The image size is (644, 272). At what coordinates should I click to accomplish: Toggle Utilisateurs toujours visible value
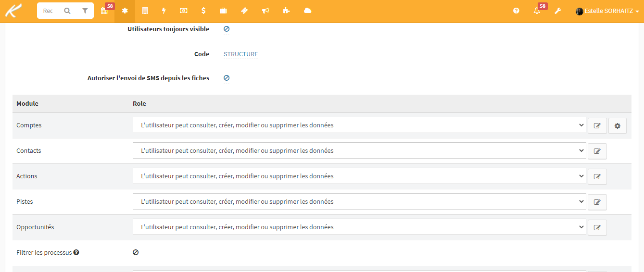pos(227,29)
